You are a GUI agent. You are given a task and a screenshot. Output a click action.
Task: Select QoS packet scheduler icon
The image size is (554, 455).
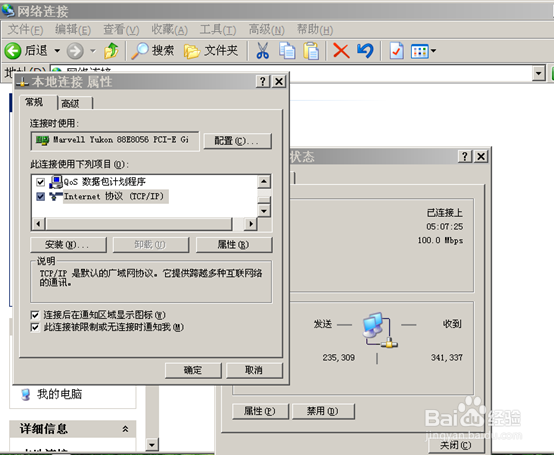pyautogui.click(x=55, y=182)
